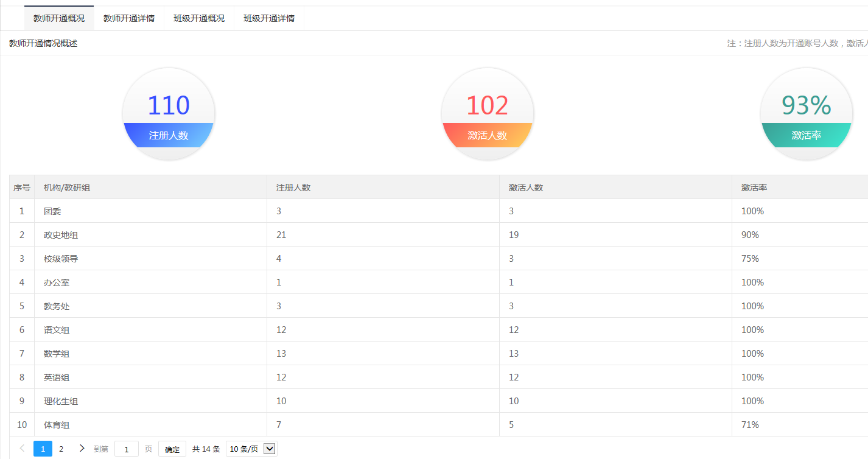Open the 10条/页 page size dropdown
Viewport: 868px width, 459px height.
(251, 449)
